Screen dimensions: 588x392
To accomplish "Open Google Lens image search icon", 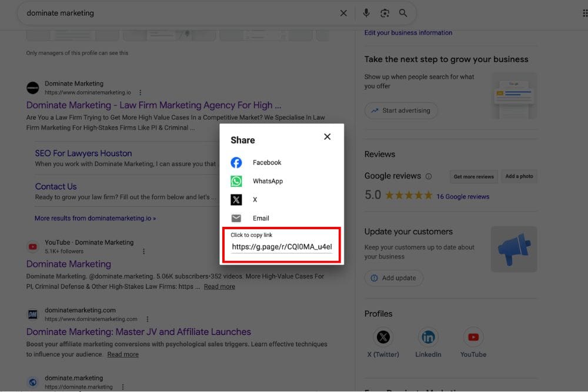I will point(385,13).
